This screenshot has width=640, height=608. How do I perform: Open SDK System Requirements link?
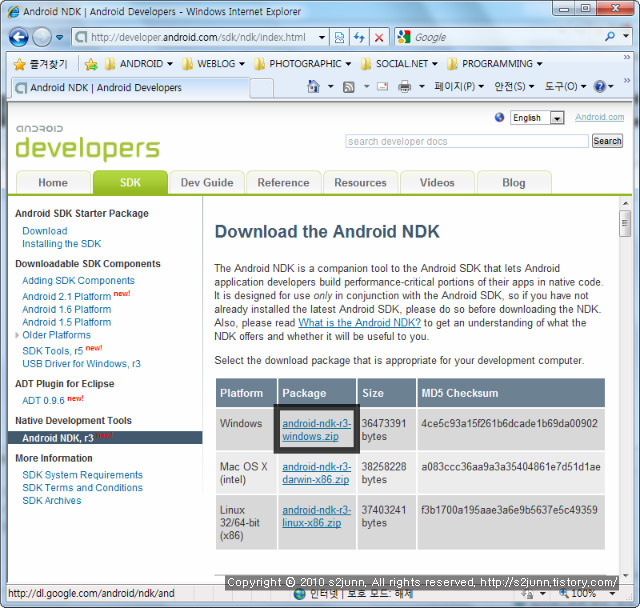click(82, 475)
